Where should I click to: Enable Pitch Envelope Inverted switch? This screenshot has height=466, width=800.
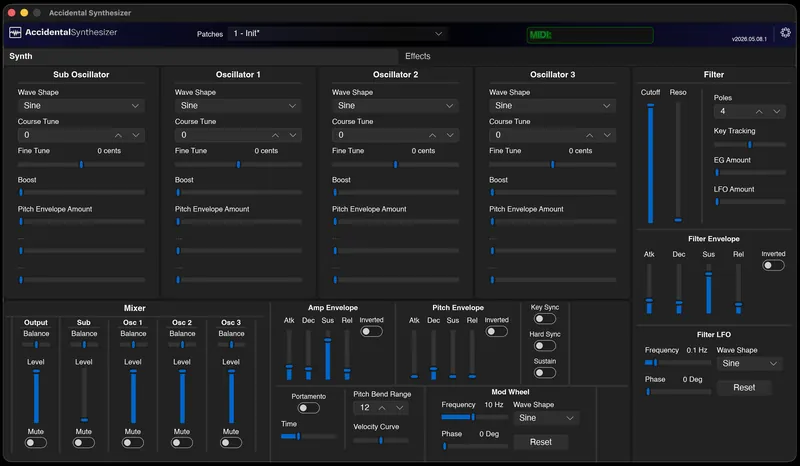pyautogui.click(x=496, y=331)
